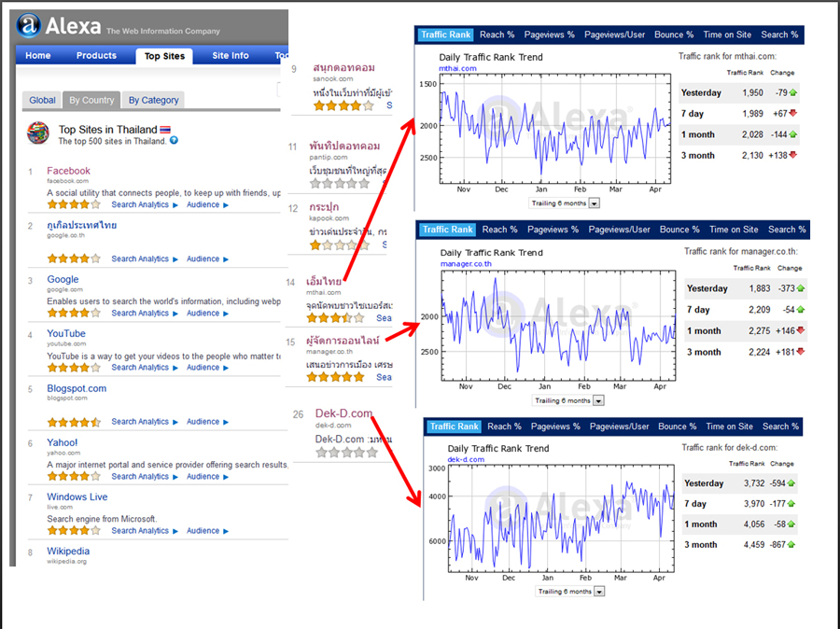Select Traffic Rank tab in dek-d.com chart
Image resolution: width=840 pixels, height=629 pixels.
click(455, 426)
